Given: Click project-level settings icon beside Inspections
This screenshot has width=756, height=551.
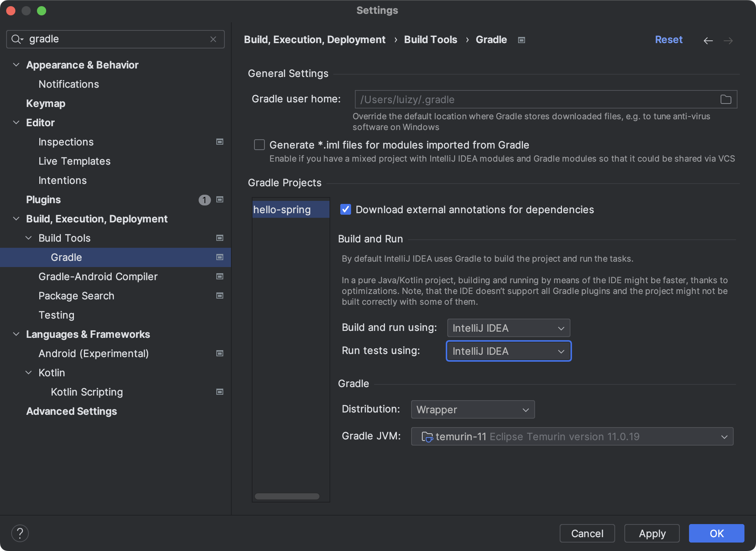Looking at the screenshot, I should 220,142.
